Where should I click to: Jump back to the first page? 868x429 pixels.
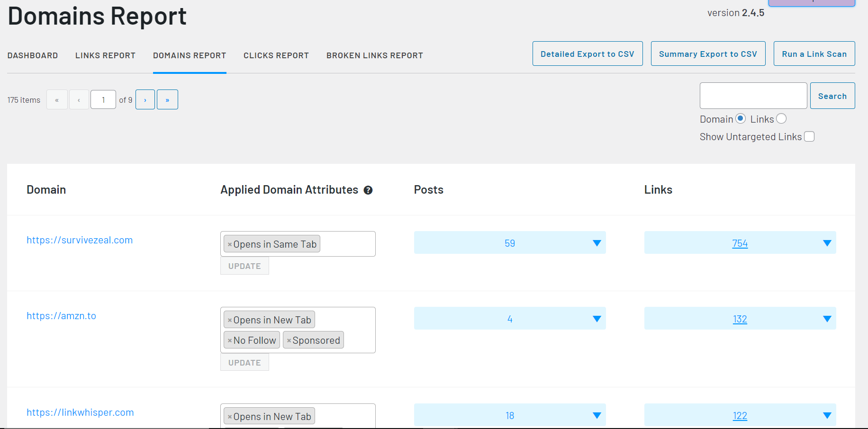pos(57,99)
